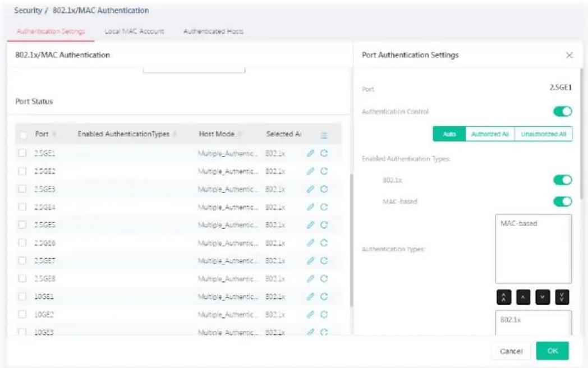Cancel the port authentication changes
This screenshot has width=588, height=368.
511,351
